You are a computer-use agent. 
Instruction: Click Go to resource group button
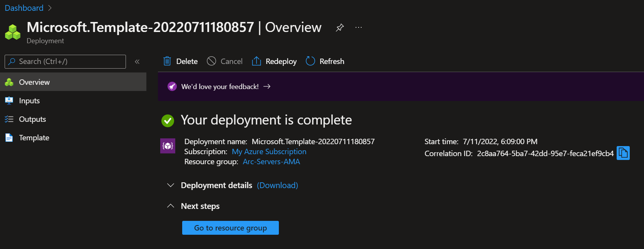230,228
